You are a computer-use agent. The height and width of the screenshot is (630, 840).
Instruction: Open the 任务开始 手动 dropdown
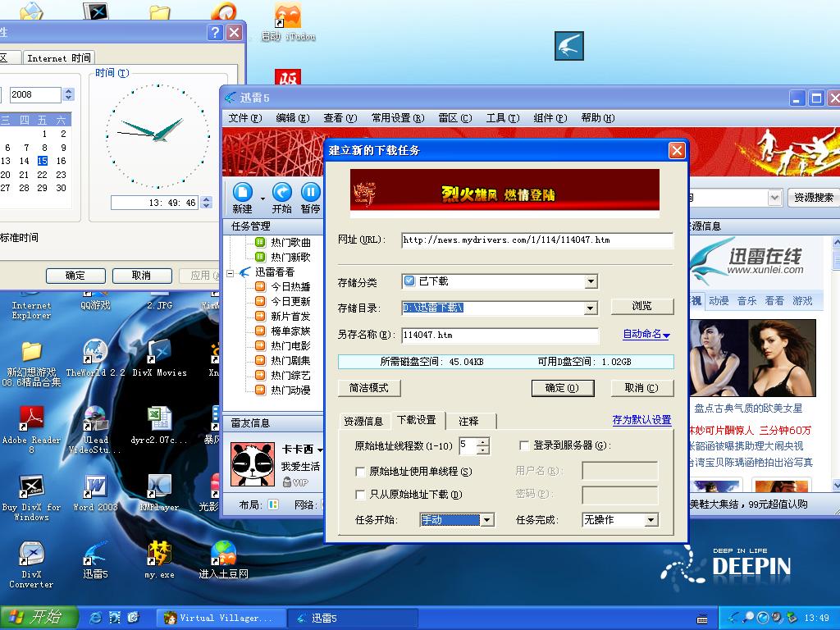point(486,519)
